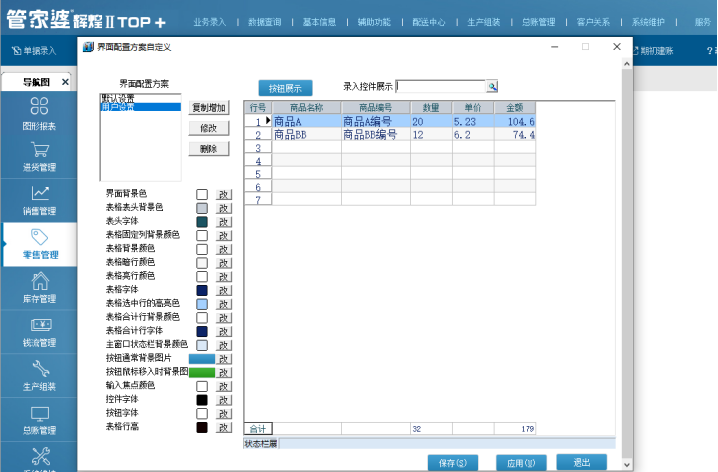Open 库存管理 house icon
This screenshot has width=718, height=472.
click(40, 281)
